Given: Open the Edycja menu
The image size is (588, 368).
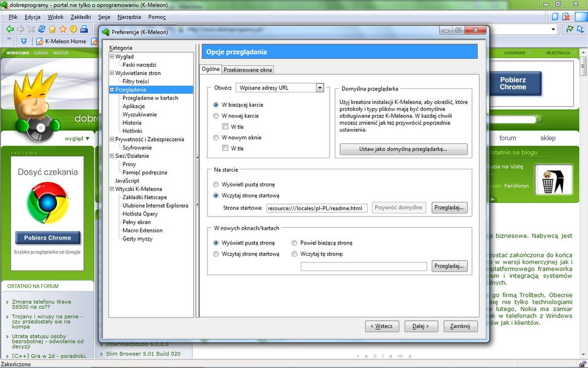Looking at the screenshot, I should pyautogui.click(x=33, y=17).
